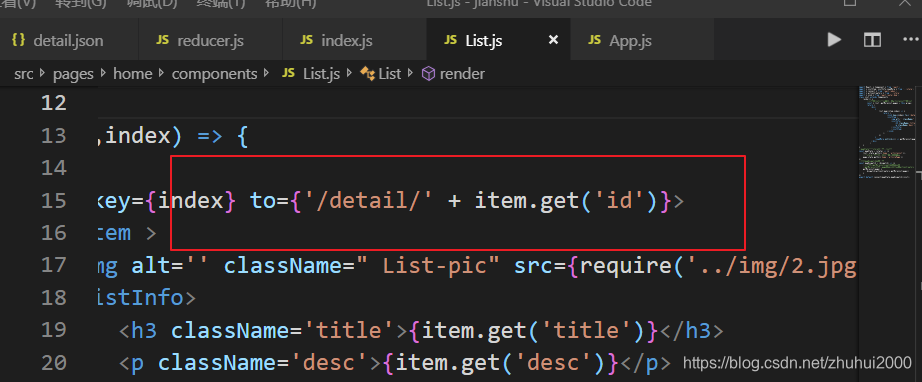Click 'title' className value on line 19

tap(350, 330)
